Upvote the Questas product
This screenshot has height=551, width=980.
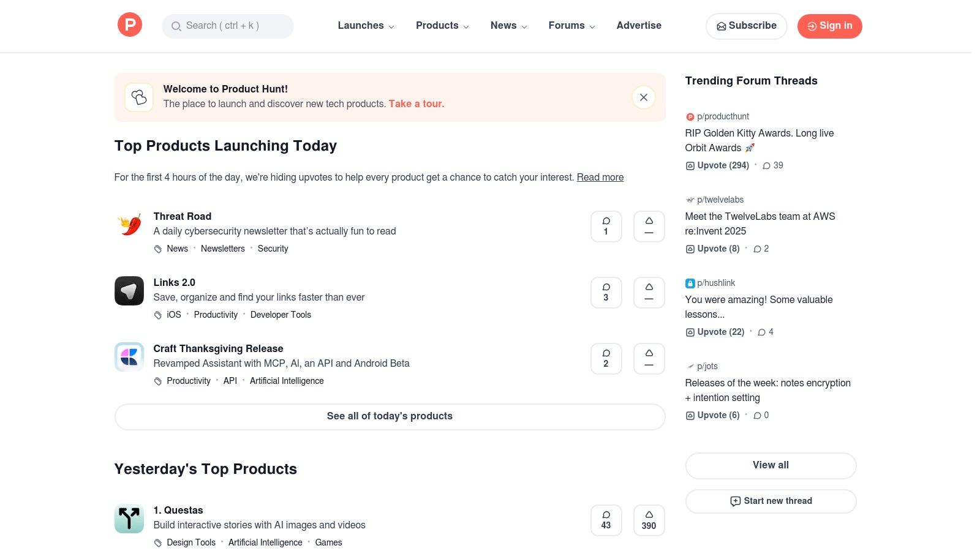tap(649, 520)
